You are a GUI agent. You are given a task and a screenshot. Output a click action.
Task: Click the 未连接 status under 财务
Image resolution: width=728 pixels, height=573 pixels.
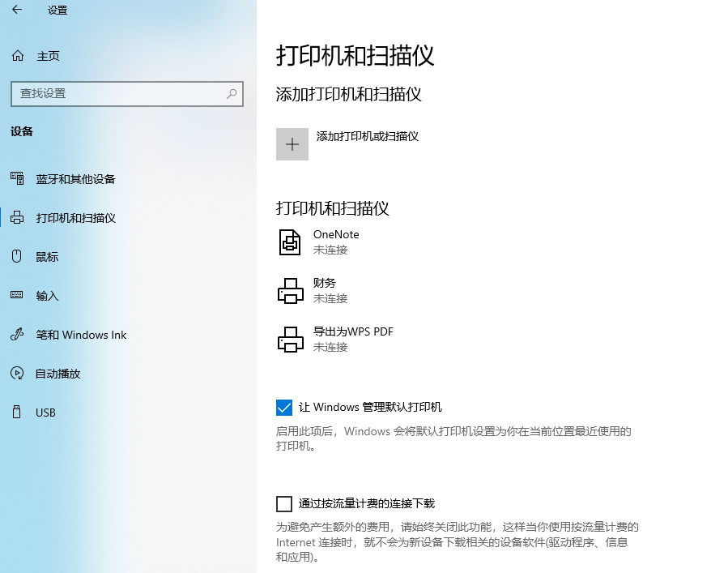coord(330,298)
